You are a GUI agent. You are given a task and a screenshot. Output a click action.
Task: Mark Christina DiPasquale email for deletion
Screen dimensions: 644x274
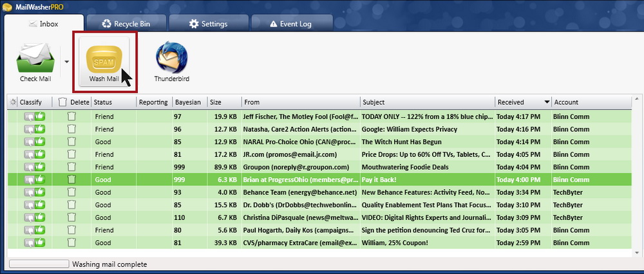(x=72, y=217)
